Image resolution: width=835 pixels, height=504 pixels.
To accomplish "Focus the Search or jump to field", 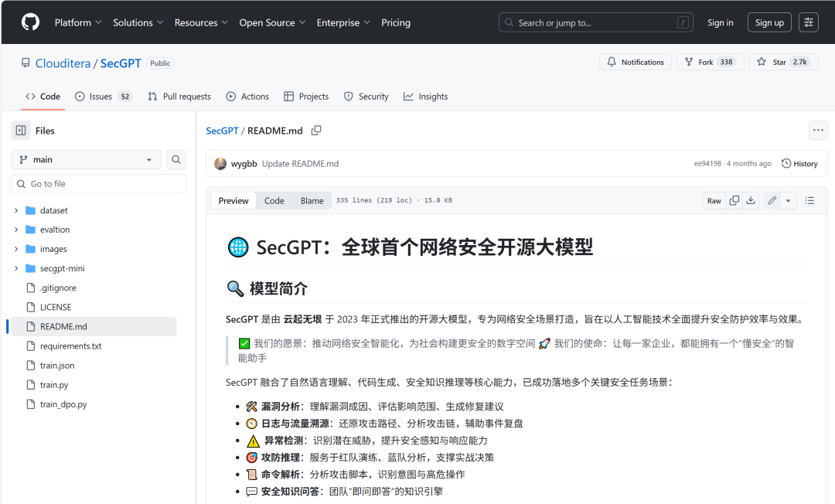I will coord(596,22).
